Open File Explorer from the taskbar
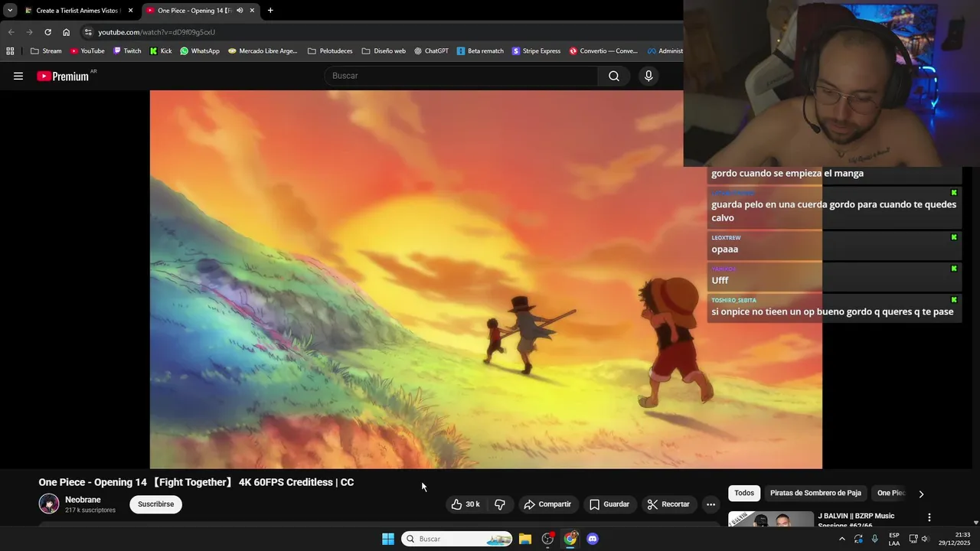Screen dimensions: 980x551 [x=525, y=539]
